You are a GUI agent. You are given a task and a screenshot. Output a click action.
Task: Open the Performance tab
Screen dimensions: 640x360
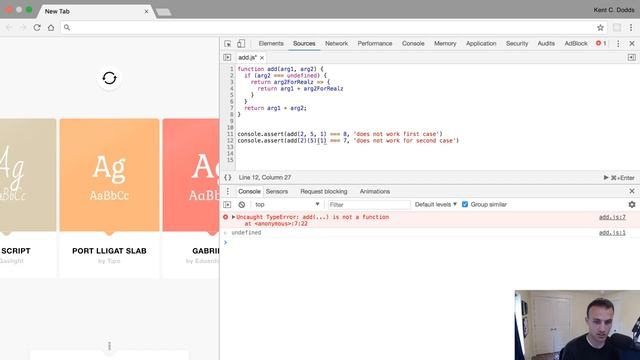coord(375,44)
